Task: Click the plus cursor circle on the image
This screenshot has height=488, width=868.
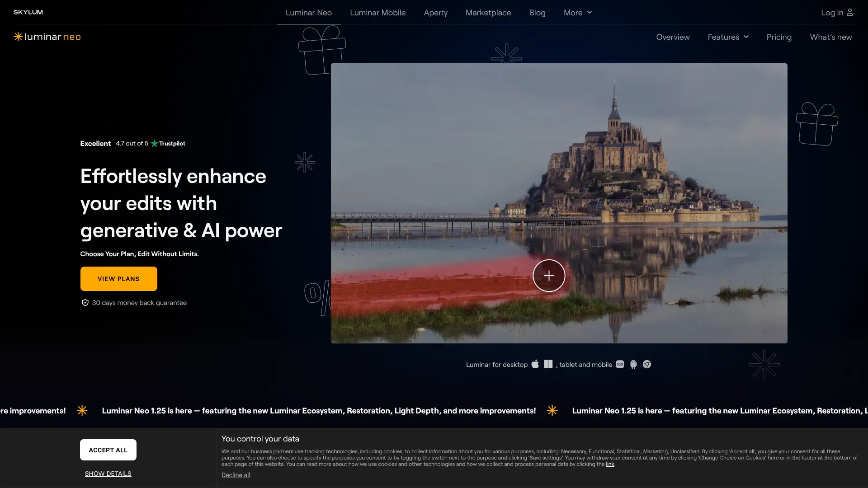Action: click(x=549, y=276)
